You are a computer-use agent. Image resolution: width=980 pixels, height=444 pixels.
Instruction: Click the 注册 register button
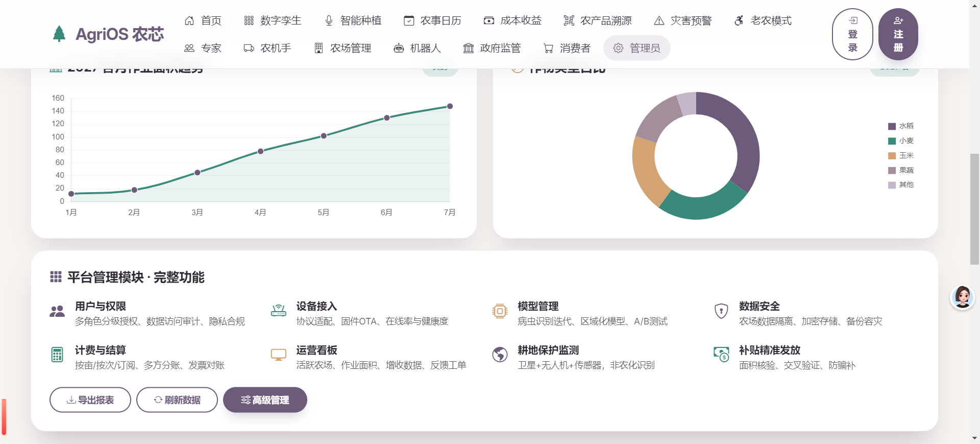[x=898, y=34]
